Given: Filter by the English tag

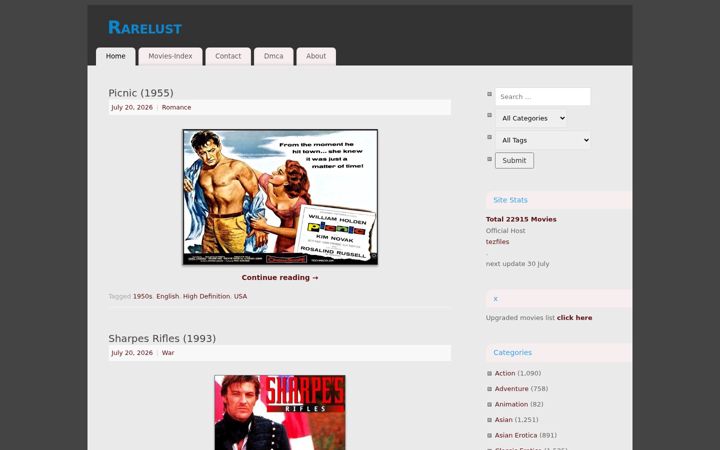Looking at the screenshot, I should 168,296.
